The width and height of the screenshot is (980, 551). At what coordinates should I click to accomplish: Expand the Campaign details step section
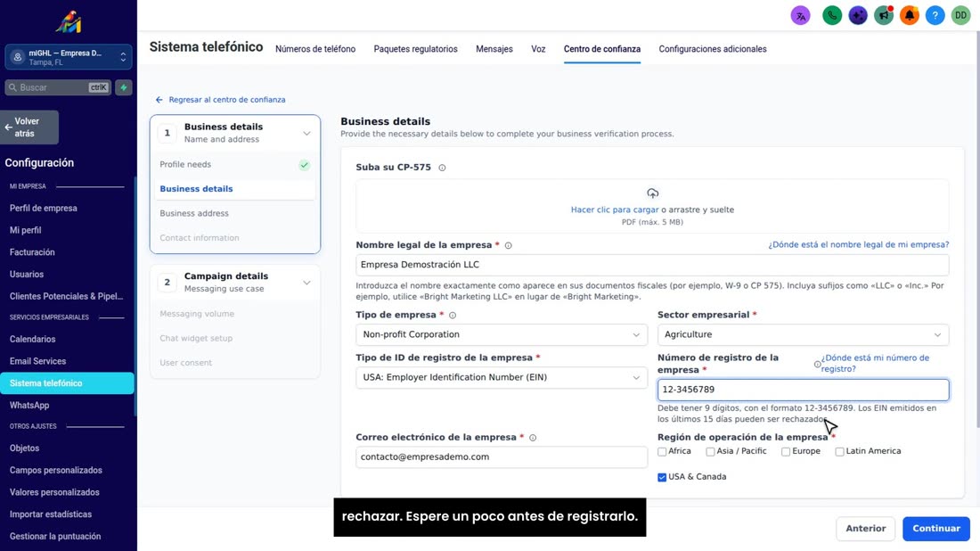pyautogui.click(x=306, y=283)
